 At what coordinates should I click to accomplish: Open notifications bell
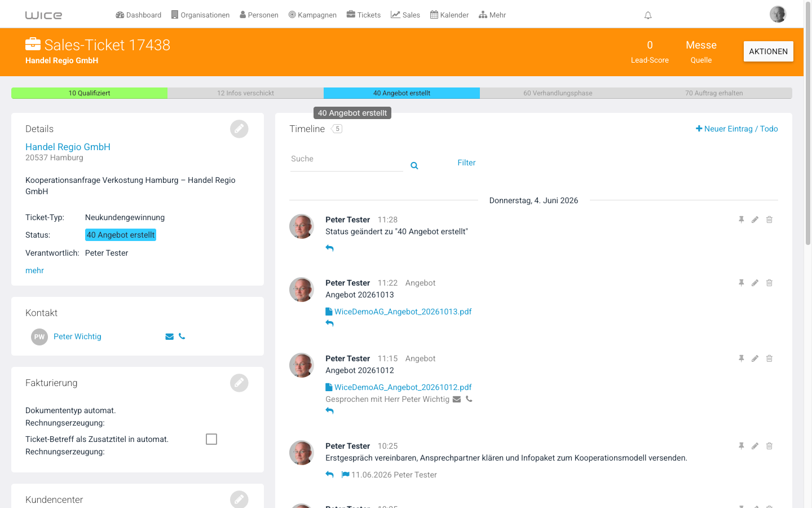648,15
